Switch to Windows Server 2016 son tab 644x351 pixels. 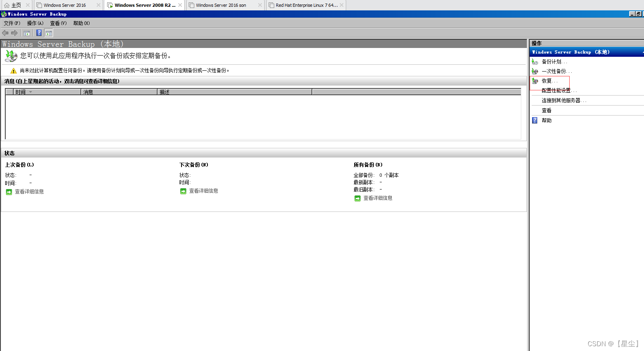pyautogui.click(x=221, y=5)
